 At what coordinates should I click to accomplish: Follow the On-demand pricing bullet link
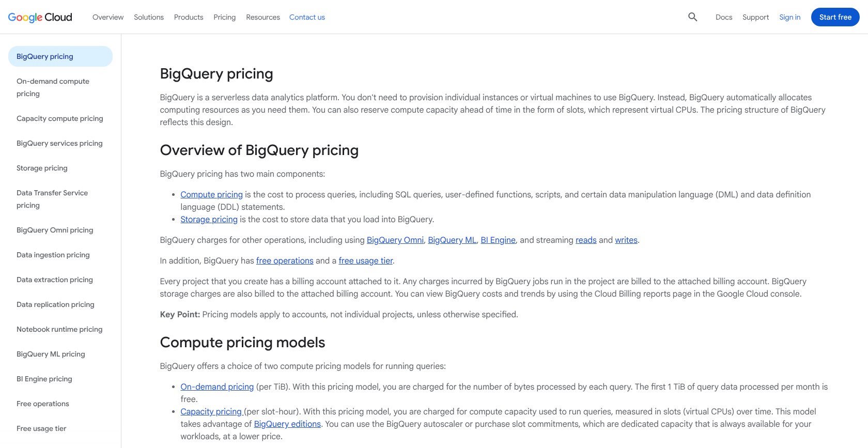217,387
